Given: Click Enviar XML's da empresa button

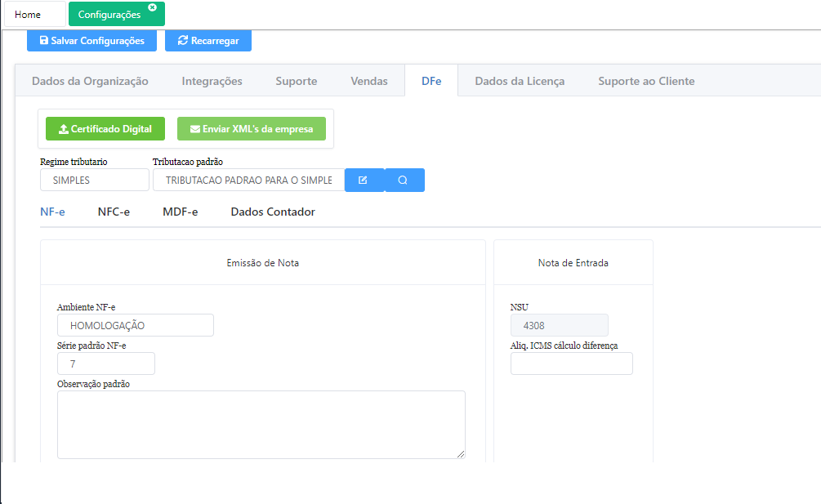Looking at the screenshot, I should [252, 129].
